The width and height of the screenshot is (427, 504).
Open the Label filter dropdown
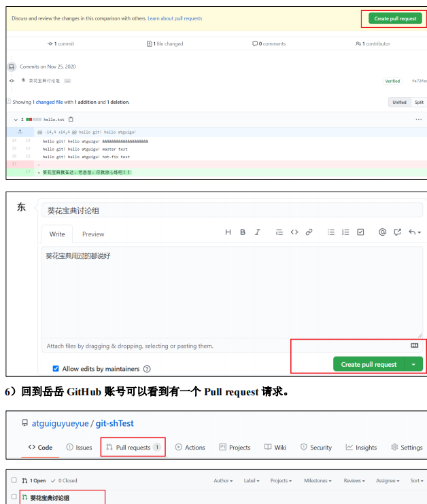(x=252, y=480)
